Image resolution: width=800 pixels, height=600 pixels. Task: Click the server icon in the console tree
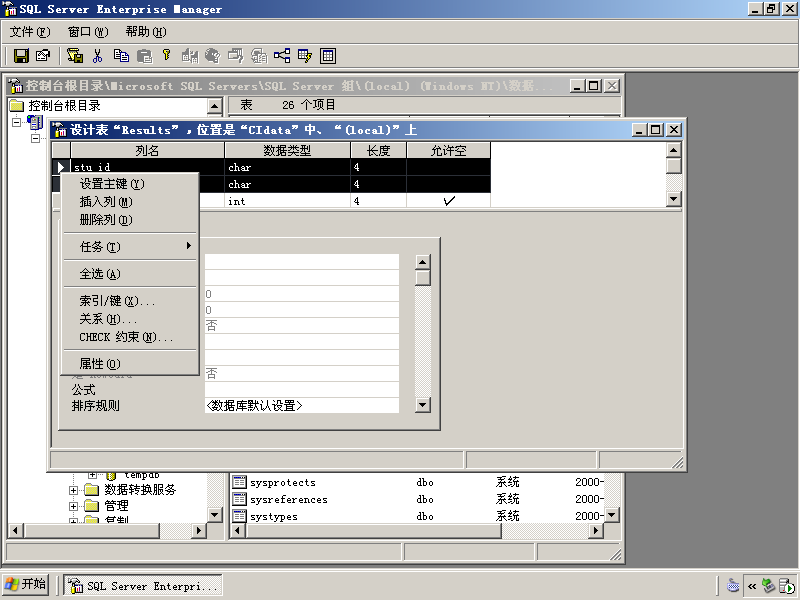pyautogui.click(x=35, y=122)
